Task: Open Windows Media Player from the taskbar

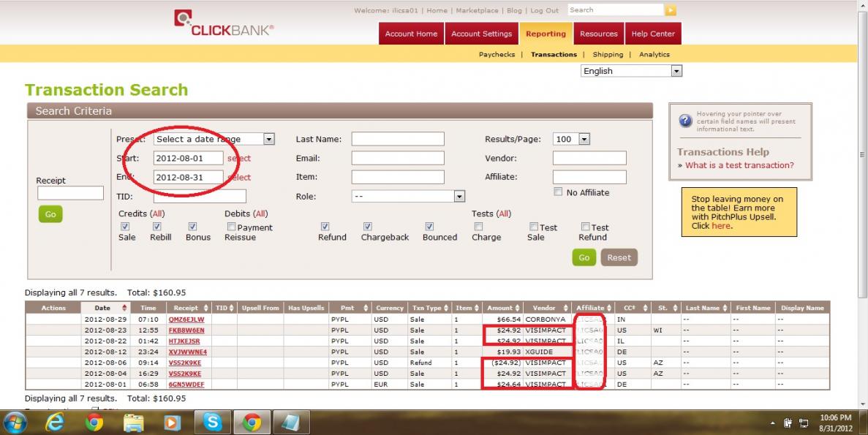Action: click(x=173, y=423)
